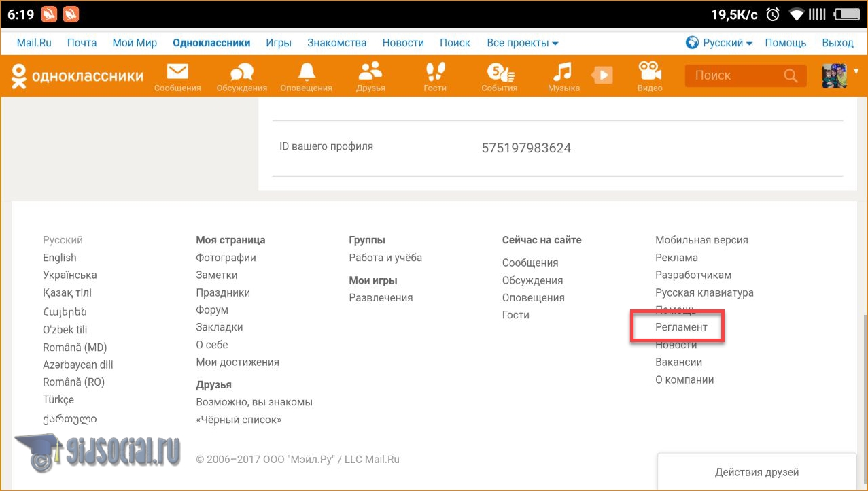Open the Гости footprints icon
This screenshot has width=868, height=491.
[435, 71]
